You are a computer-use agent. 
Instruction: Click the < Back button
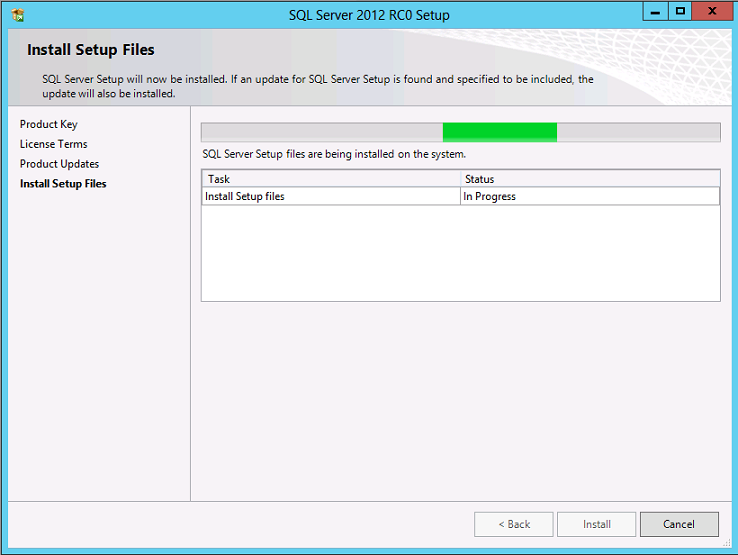coord(513,524)
